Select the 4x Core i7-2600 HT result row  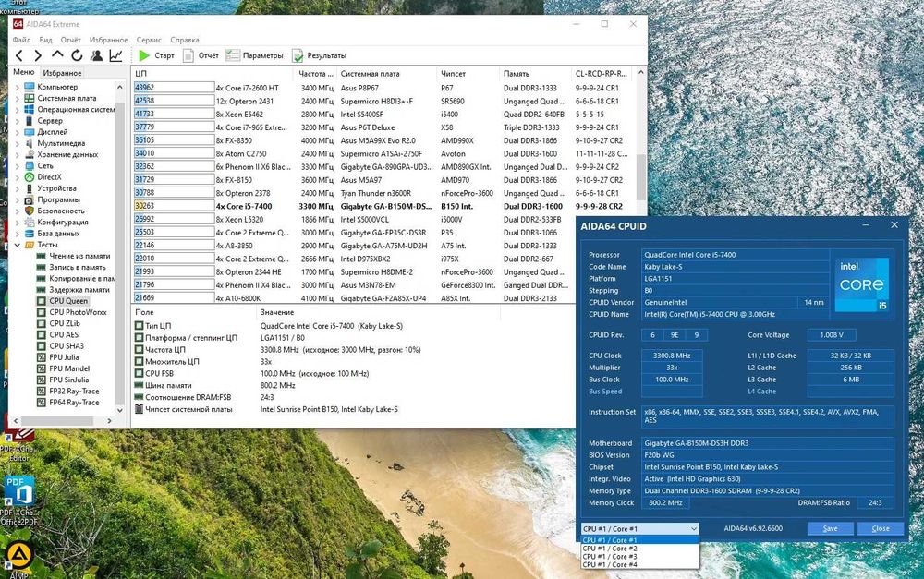coord(382,88)
